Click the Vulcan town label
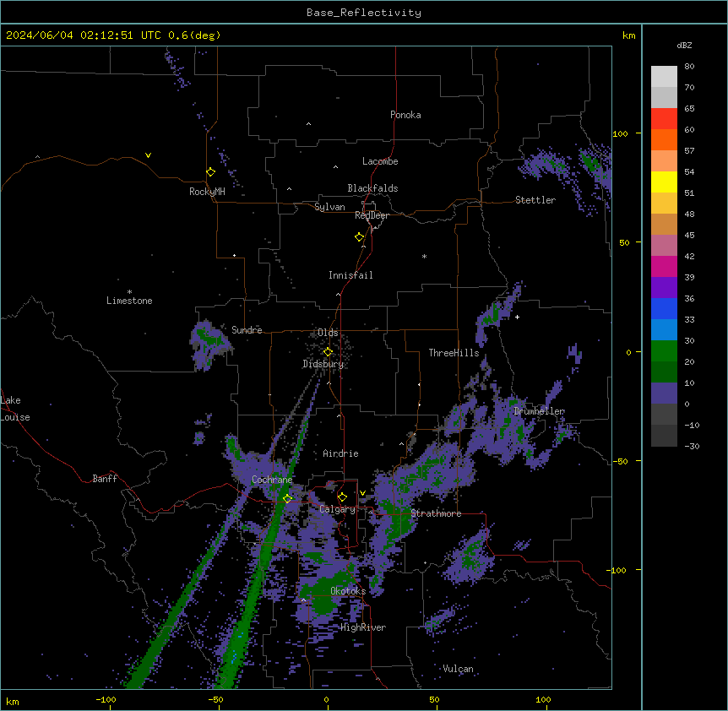Screen dimensions: 728x711 click(x=459, y=669)
